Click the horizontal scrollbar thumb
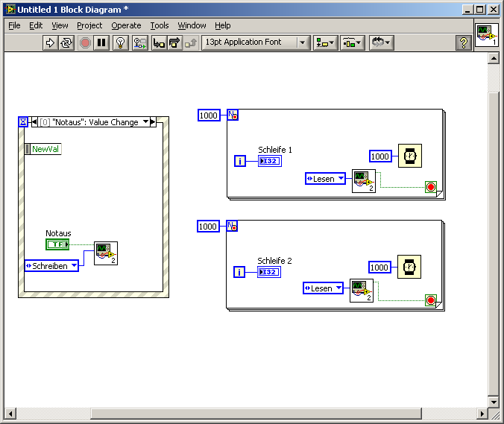The height and width of the screenshot is (424, 504). pos(256,414)
